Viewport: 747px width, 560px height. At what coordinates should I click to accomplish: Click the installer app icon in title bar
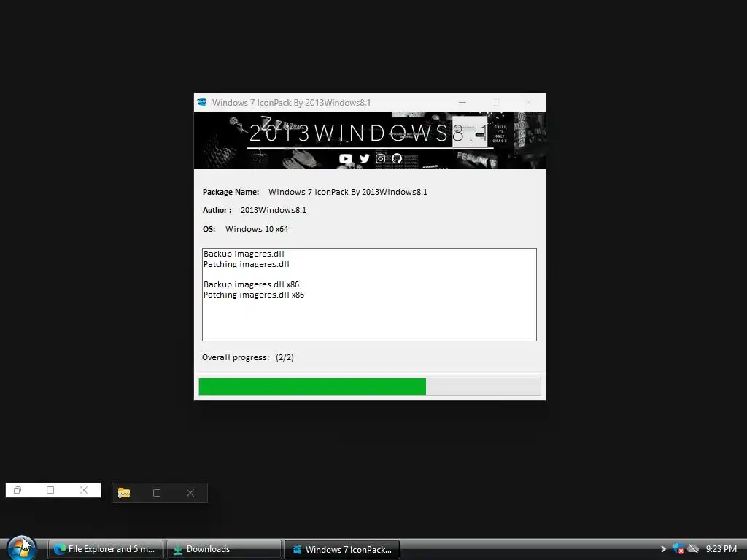[202, 102]
